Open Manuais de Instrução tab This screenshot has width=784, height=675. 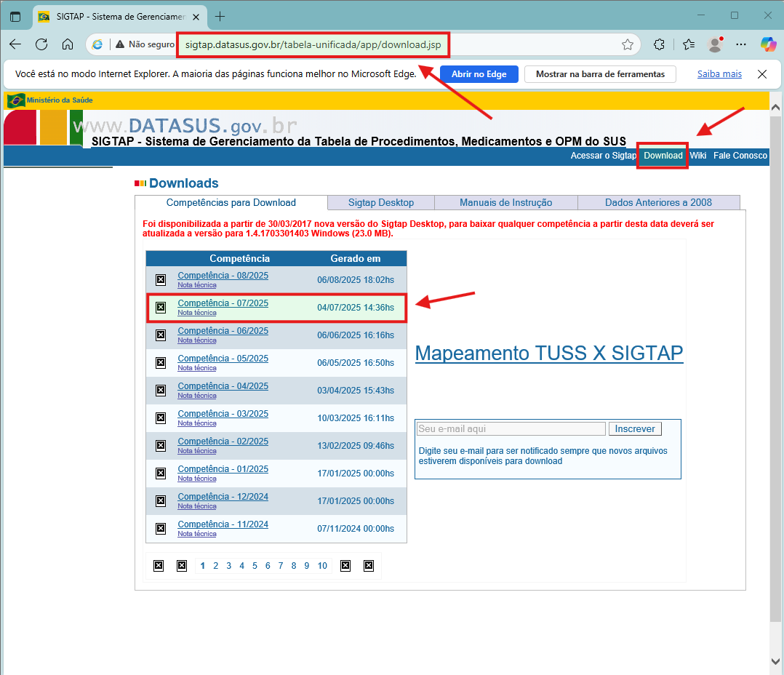point(505,203)
